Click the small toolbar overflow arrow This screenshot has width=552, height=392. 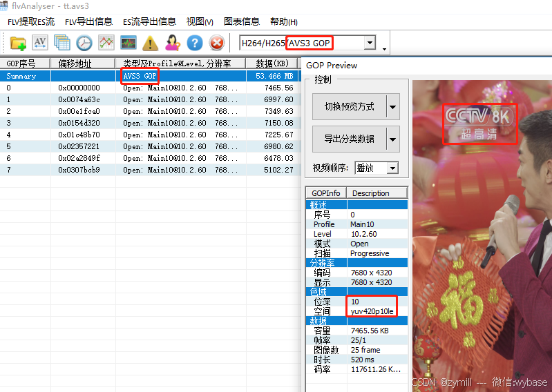point(384,49)
